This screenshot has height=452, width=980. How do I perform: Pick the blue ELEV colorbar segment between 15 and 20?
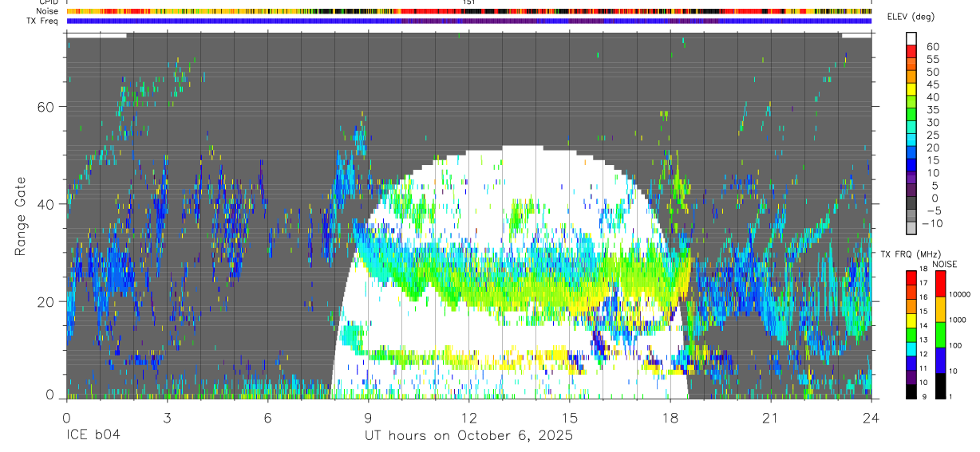click(x=911, y=151)
